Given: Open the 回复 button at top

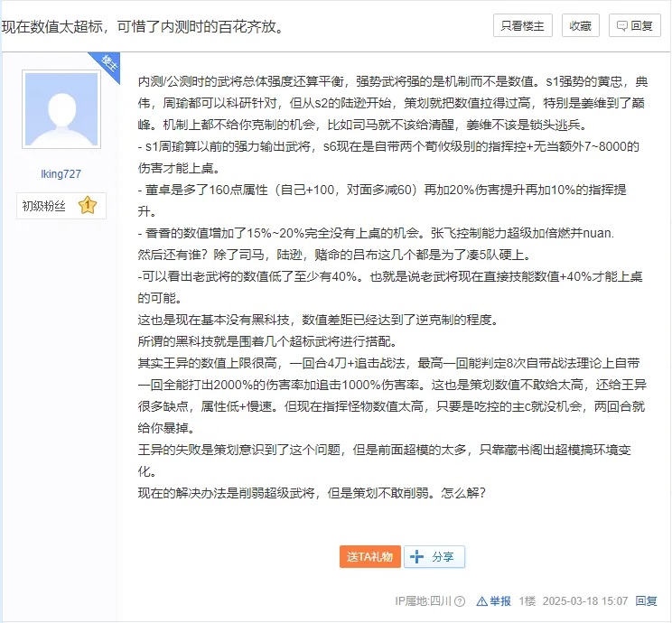Looking at the screenshot, I should (x=635, y=25).
